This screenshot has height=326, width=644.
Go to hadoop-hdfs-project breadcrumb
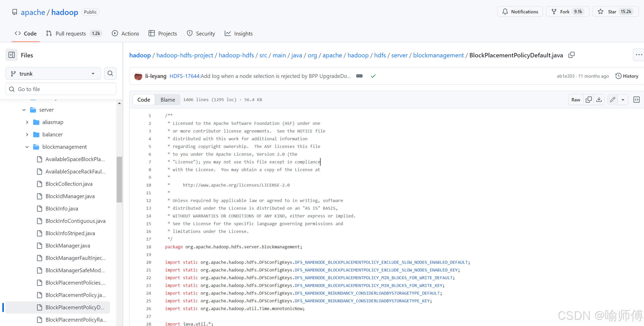pos(185,55)
